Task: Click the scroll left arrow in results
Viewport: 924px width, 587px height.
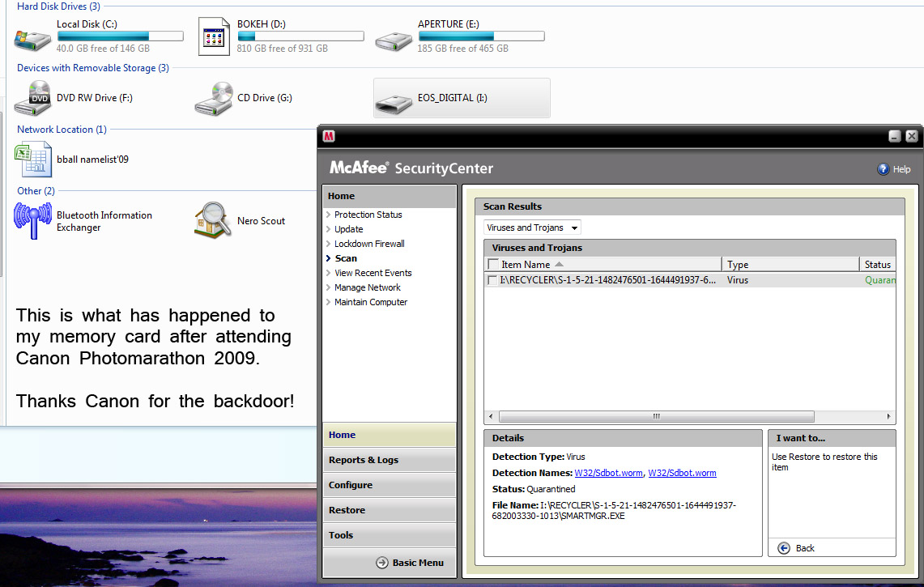Action: click(x=491, y=417)
